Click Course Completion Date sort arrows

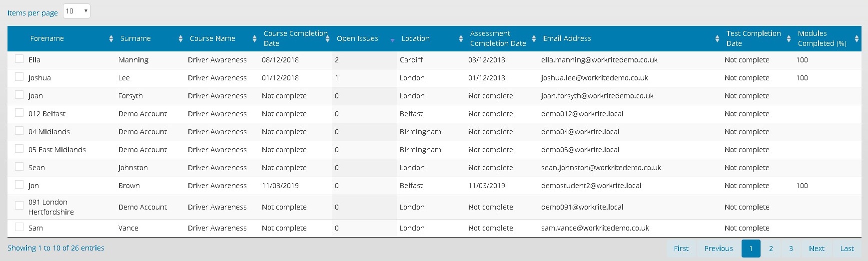(x=327, y=39)
